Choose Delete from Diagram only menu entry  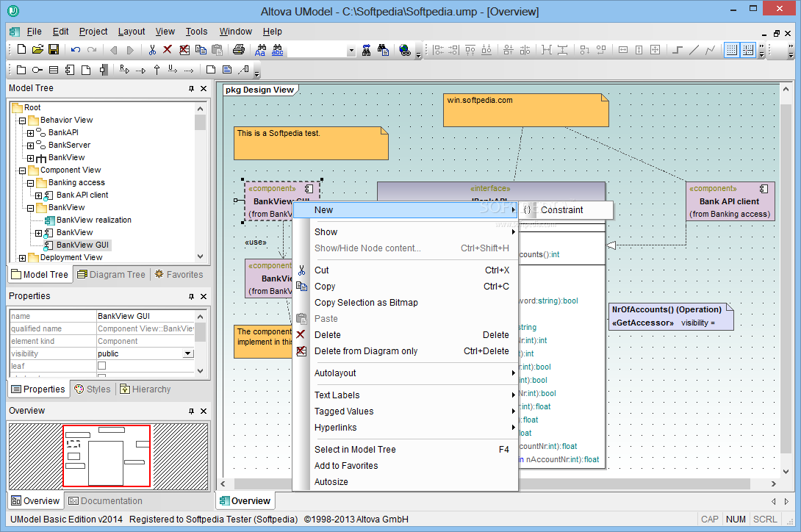(405, 351)
